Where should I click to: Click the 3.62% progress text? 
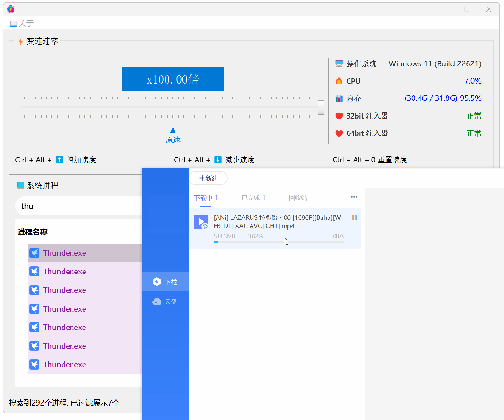[x=255, y=236]
